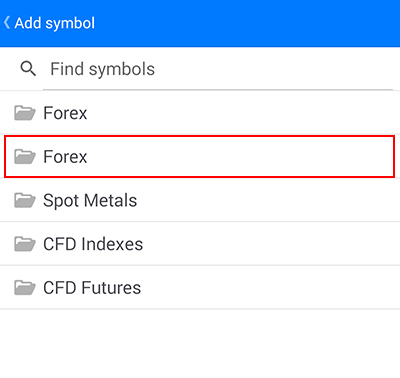Click the CFD Indexes folder icon

[x=25, y=244]
